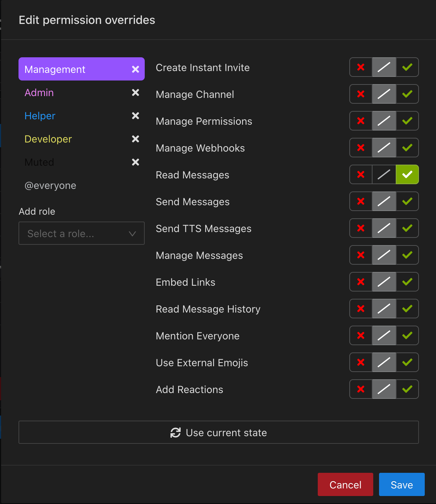Deny Create Instant Invite with the red X
The height and width of the screenshot is (504, 436).
coord(361,67)
